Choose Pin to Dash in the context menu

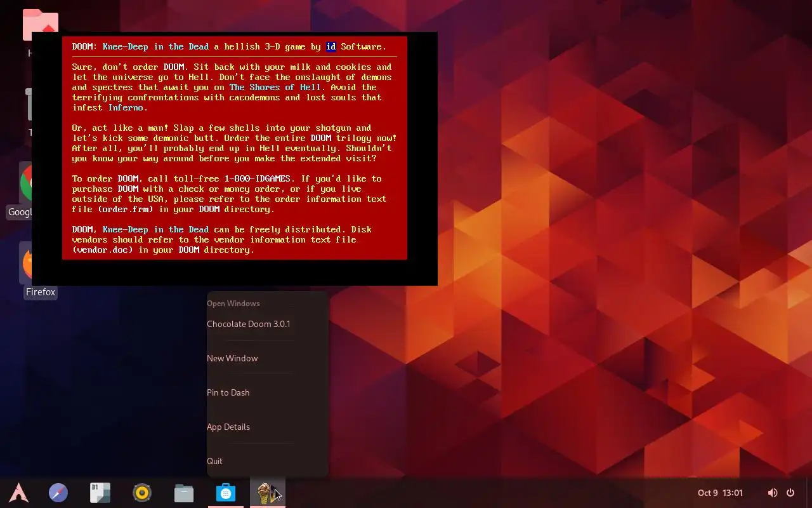click(268, 392)
